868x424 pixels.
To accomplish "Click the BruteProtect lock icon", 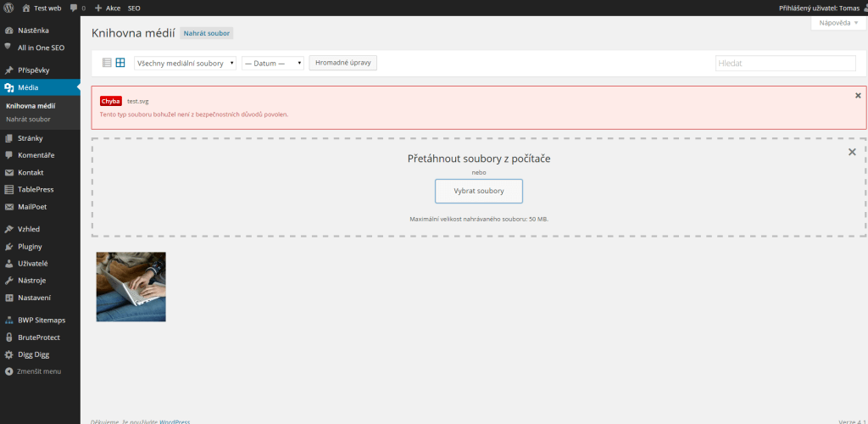I will [x=8, y=338].
